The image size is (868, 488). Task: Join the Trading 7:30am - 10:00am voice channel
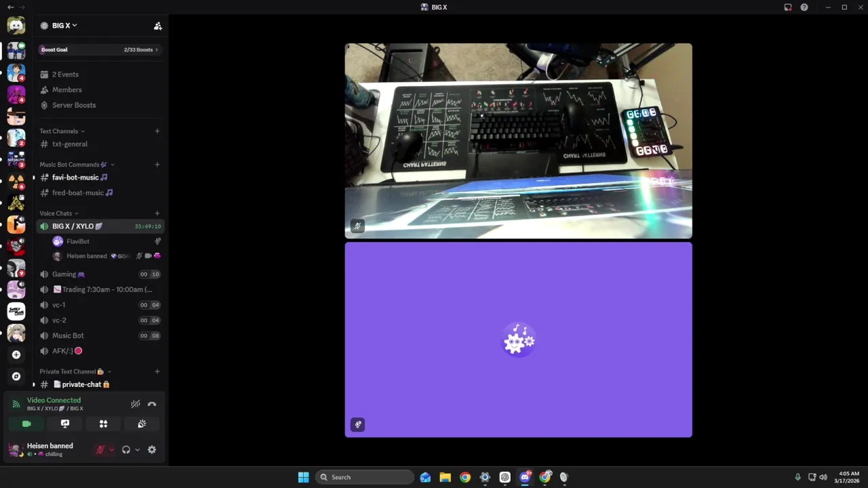point(100,289)
